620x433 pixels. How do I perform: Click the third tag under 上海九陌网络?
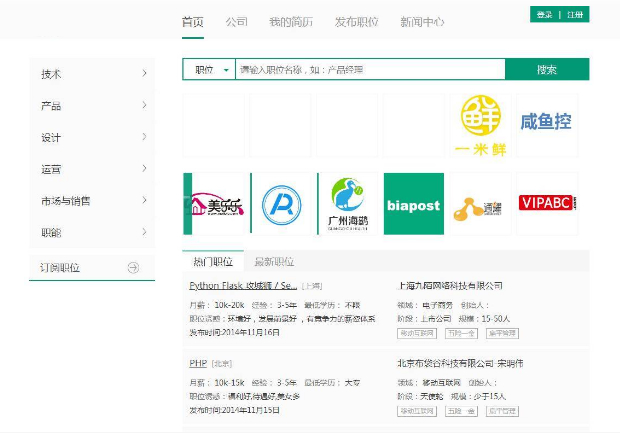coord(502,333)
